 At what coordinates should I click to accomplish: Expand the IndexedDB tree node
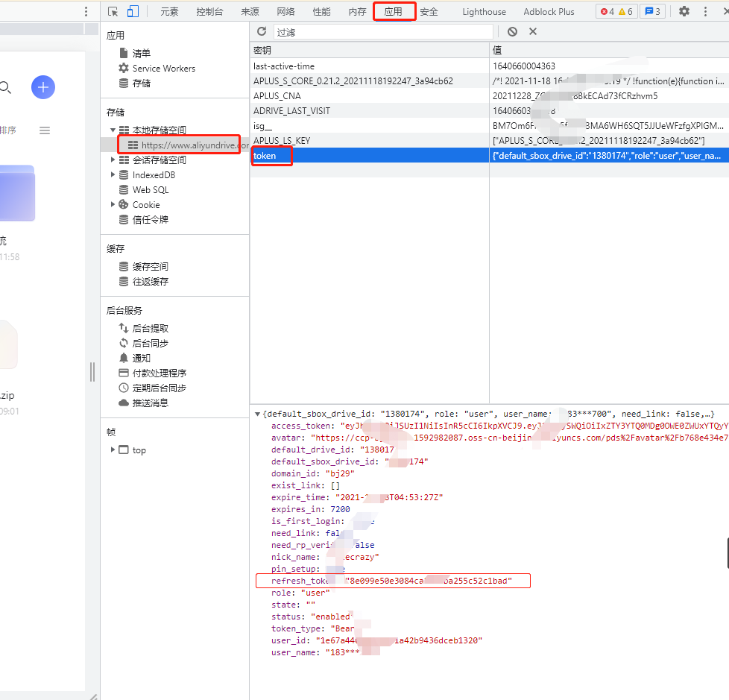(x=113, y=175)
